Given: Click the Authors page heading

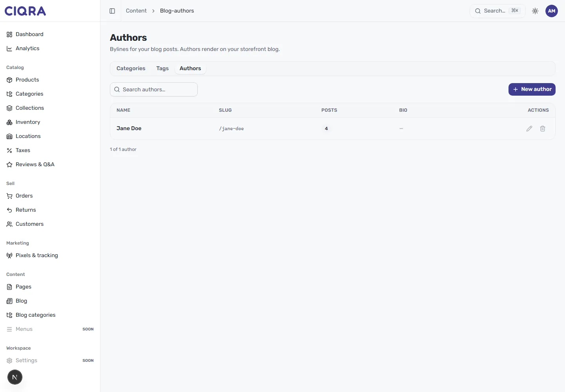Looking at the screenshot, I should (x=128, y=38).
